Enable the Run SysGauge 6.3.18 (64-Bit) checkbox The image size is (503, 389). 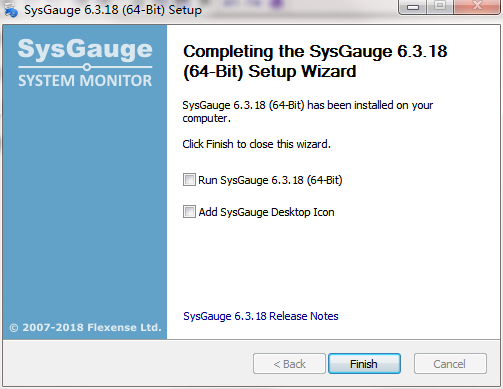coord(189,180)
